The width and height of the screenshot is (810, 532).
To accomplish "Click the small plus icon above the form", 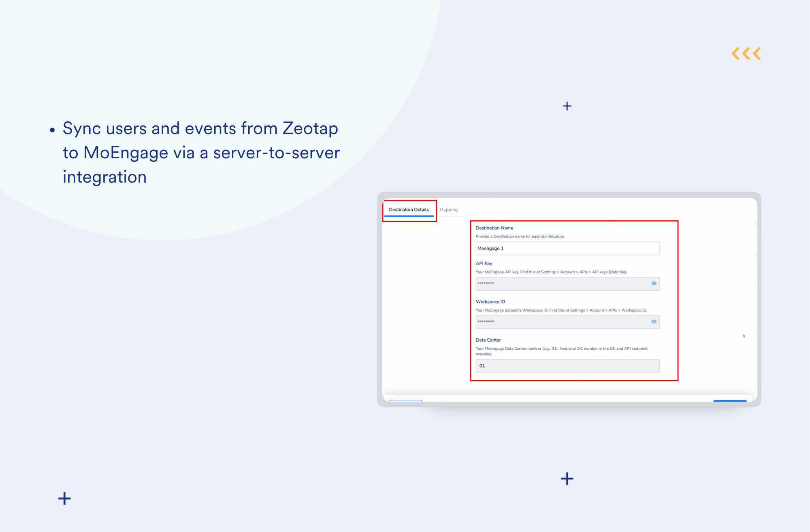I will point(567,106).
